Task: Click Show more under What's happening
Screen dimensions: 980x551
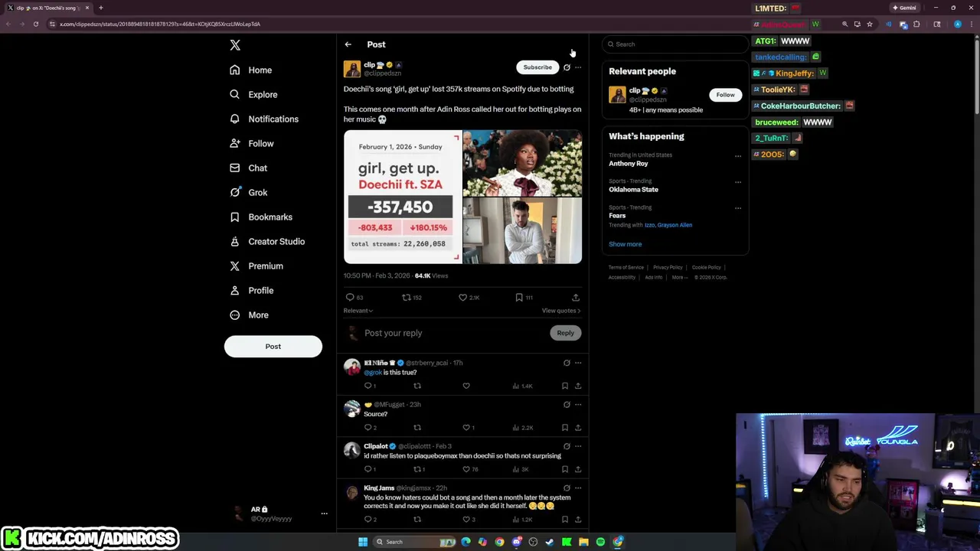Action: [626, 244]
